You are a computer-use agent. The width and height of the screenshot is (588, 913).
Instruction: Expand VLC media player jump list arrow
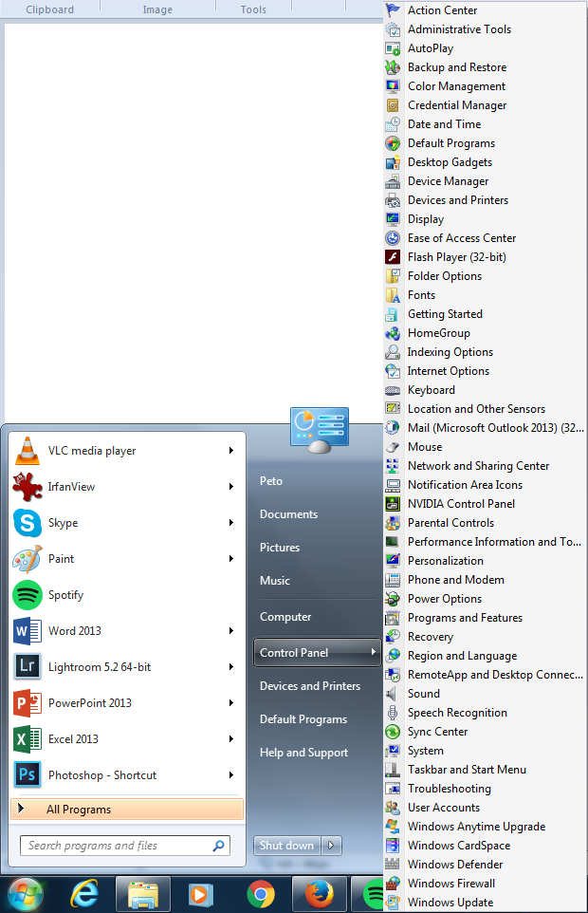point(231,450)
